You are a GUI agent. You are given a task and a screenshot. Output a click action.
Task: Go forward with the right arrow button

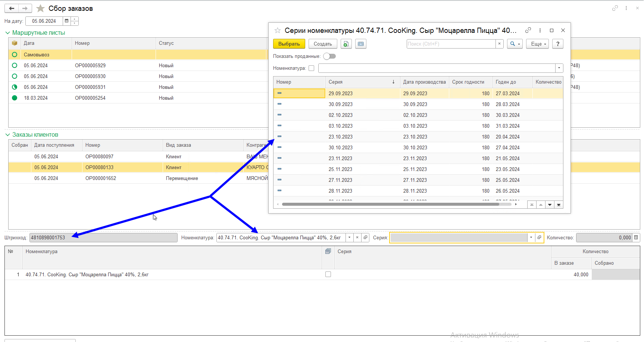(25, 8)
